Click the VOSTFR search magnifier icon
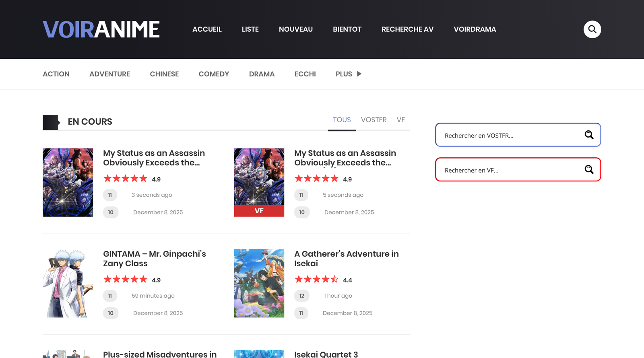Viewport: 644px width, 358px height. point(589,135)
